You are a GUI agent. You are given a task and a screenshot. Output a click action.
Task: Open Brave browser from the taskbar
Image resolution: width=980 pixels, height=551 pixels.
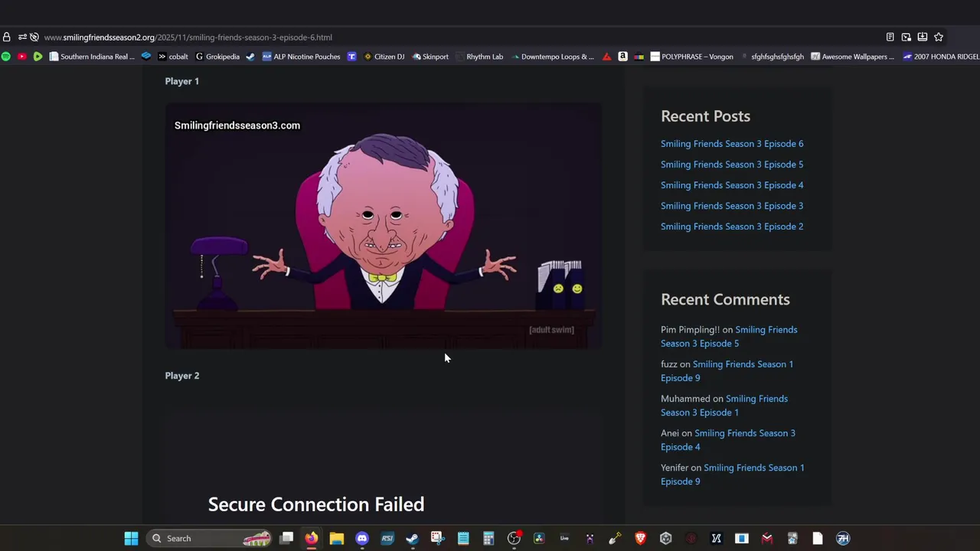point(640,538)
